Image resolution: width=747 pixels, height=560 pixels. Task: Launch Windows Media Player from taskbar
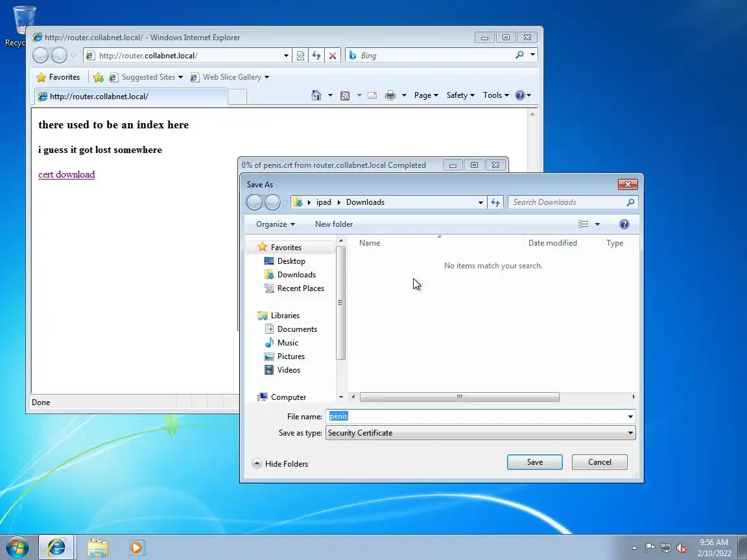(137, 548)
